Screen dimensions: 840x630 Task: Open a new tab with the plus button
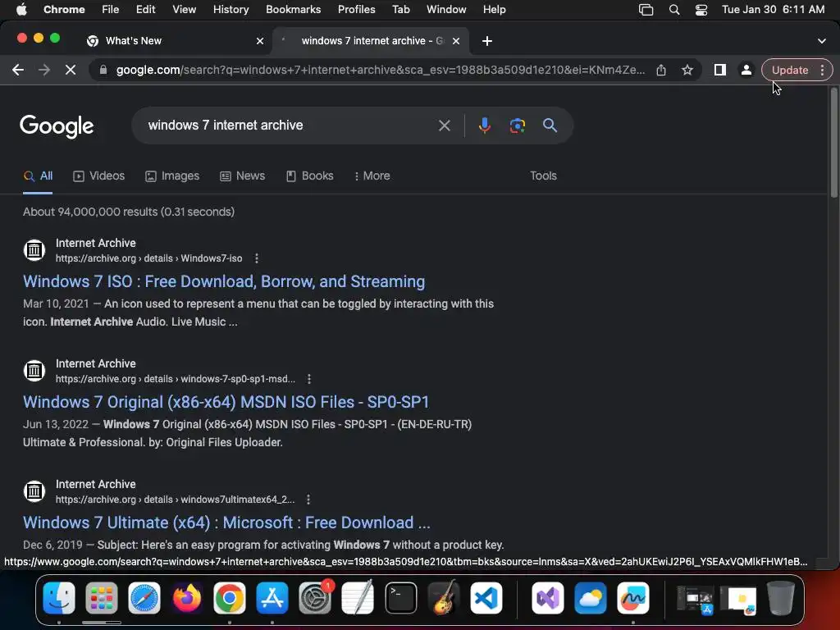pyautogui.click(x=487, y=41)
